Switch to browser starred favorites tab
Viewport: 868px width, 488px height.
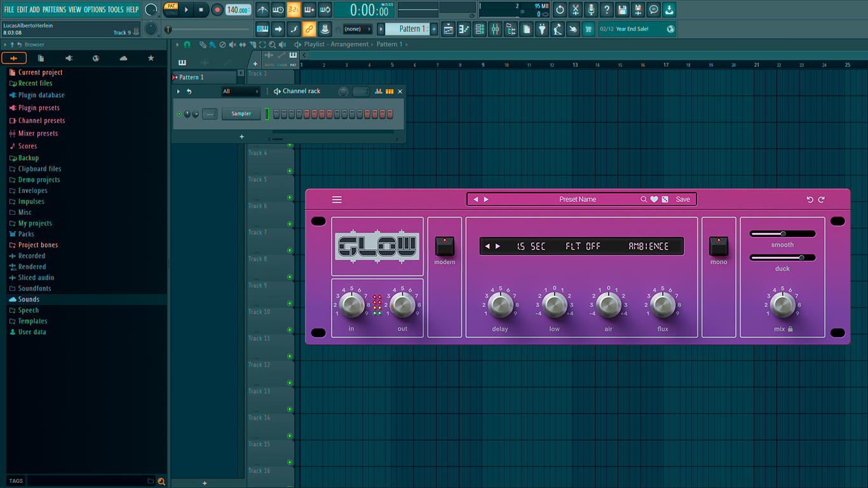coord(151,58)
